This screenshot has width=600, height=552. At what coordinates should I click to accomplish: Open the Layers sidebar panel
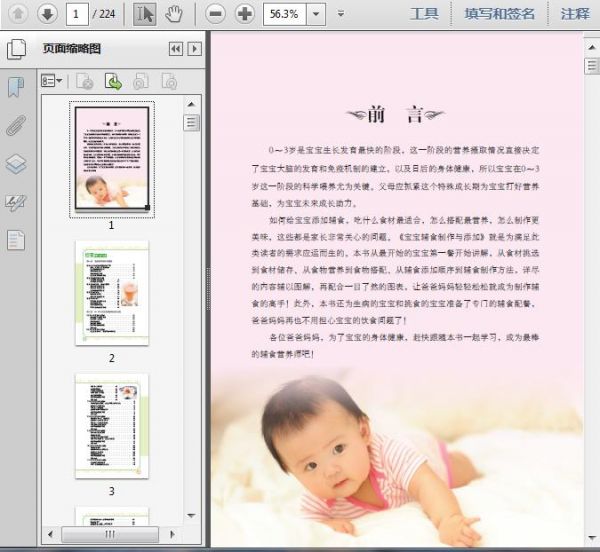(x=16, y=164)
